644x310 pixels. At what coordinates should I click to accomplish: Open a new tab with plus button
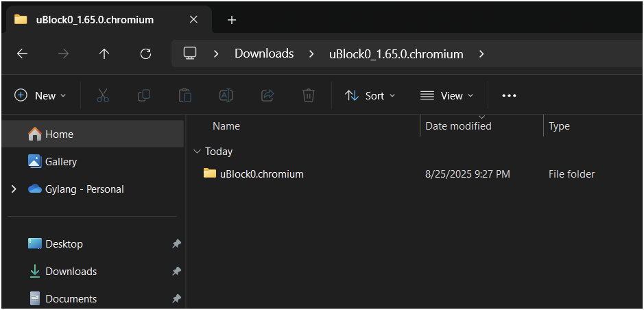click(232, 20)
